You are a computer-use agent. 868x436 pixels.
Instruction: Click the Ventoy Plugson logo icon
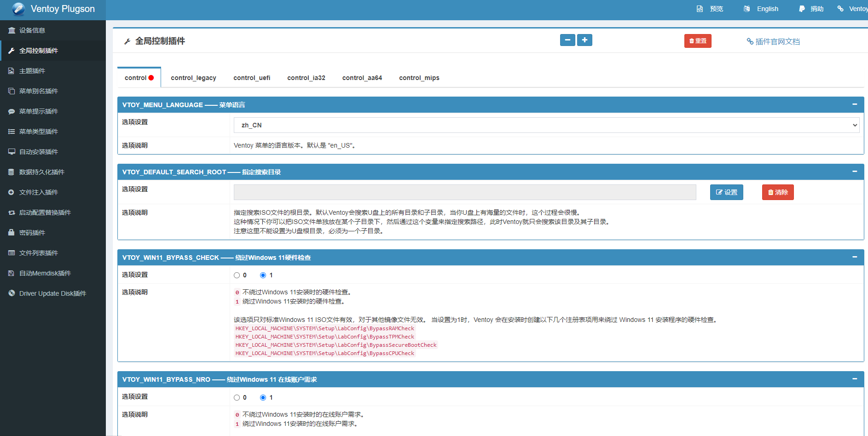[18, 9]
